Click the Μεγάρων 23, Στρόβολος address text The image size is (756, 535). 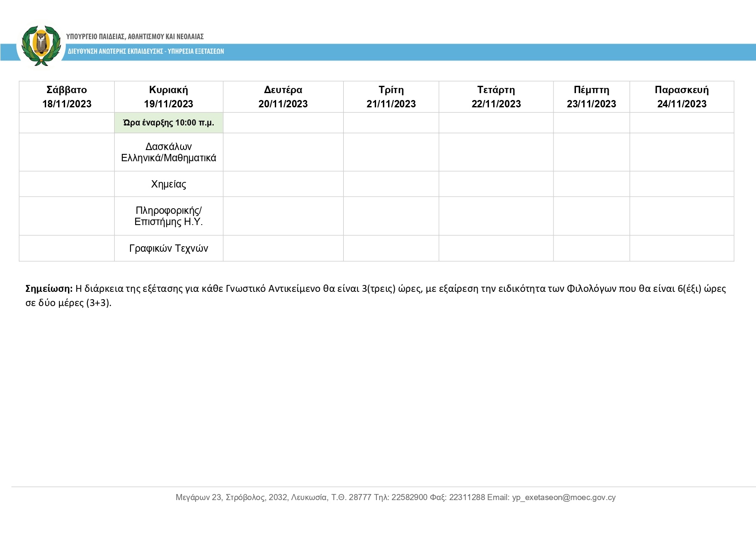[220, 497]
